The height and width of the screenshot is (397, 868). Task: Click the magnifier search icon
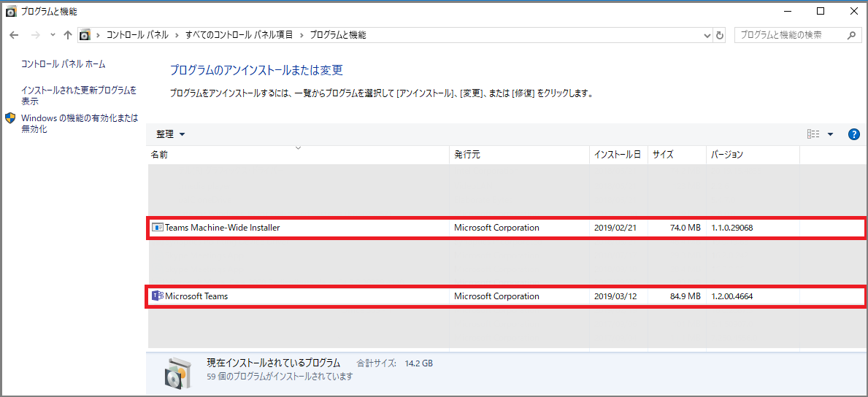[x=851, y=35]
